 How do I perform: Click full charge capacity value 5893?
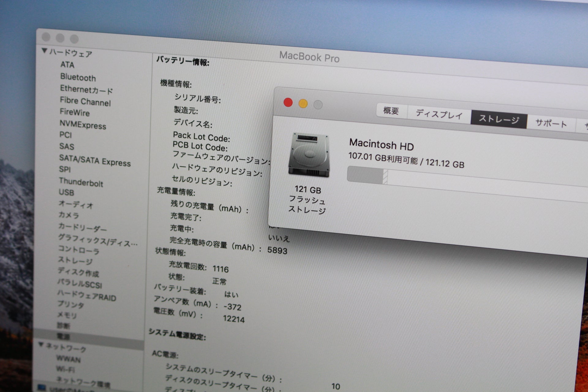click(x=277, y=250)
